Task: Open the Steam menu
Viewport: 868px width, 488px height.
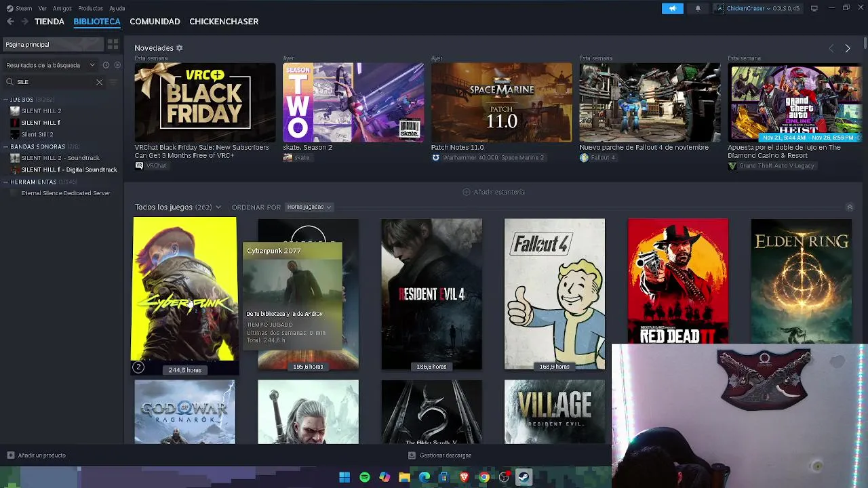Action: [20, 8]
